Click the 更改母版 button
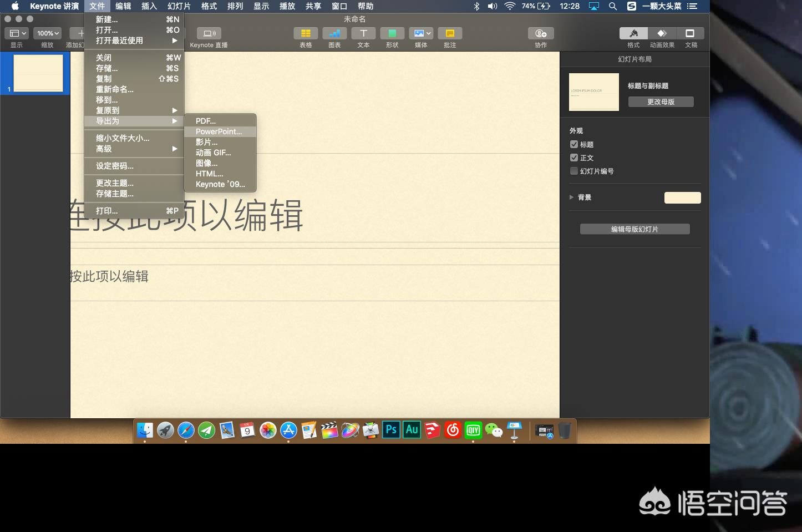The image size is (802, 532). [x=661, y=102]
